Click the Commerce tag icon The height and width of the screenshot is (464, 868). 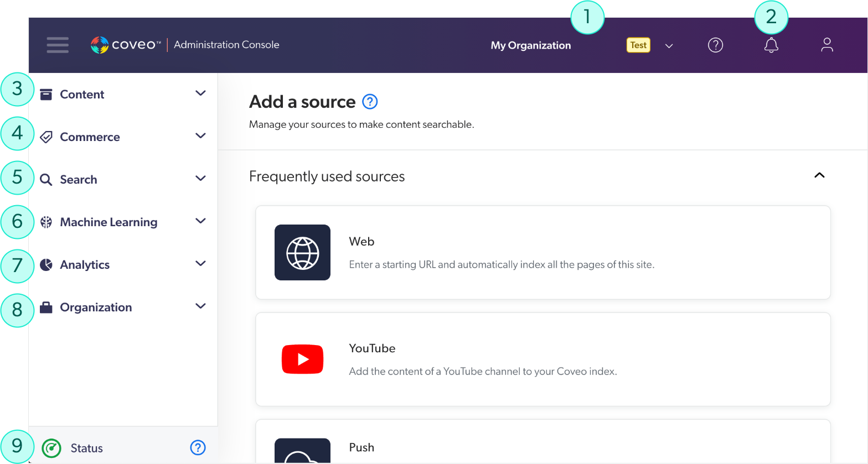tap(46, 137)
